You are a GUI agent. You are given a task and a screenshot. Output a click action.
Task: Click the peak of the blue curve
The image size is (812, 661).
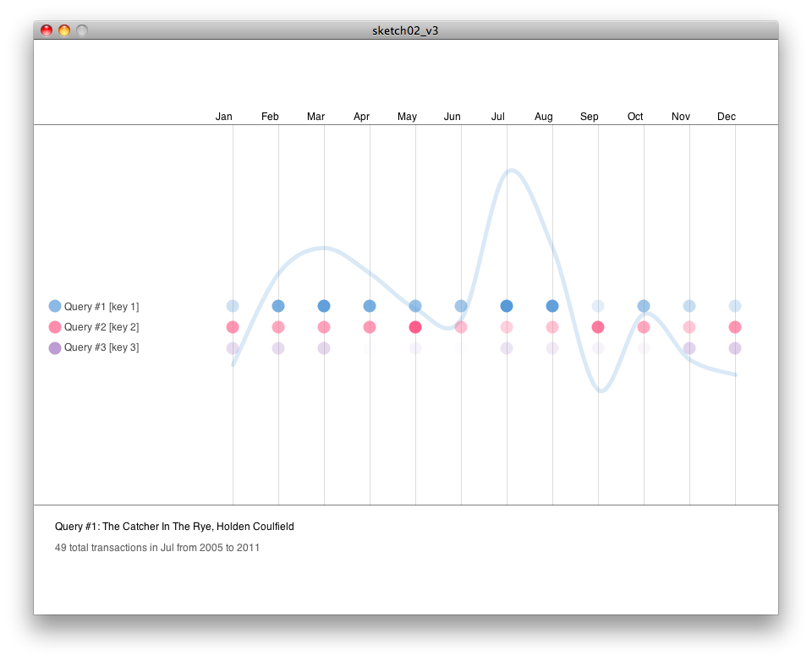pyautogui.click(x=511, y=171)
